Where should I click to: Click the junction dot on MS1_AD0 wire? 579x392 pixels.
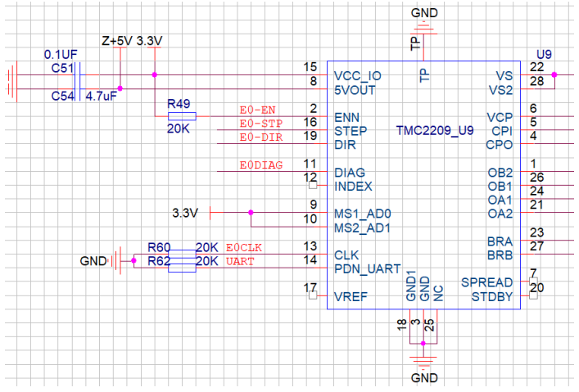tap(251, 213)
